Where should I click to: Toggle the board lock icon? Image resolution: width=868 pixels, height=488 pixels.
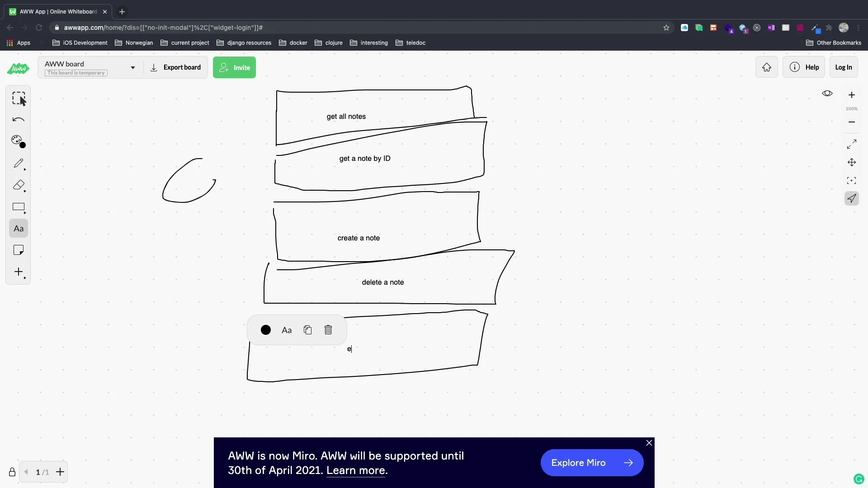click(x=12, y=472)
